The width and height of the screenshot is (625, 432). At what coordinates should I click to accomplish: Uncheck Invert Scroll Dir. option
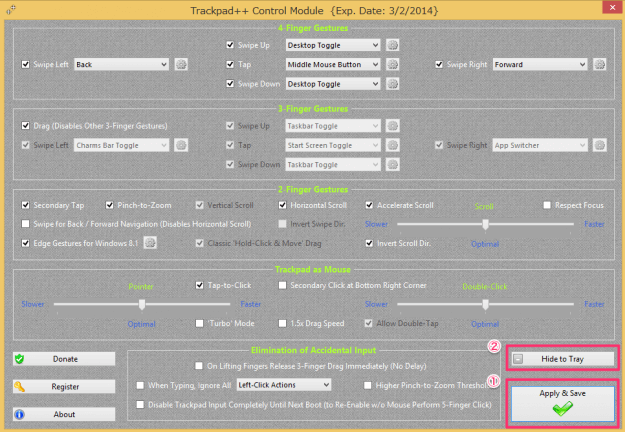point(369,243)
